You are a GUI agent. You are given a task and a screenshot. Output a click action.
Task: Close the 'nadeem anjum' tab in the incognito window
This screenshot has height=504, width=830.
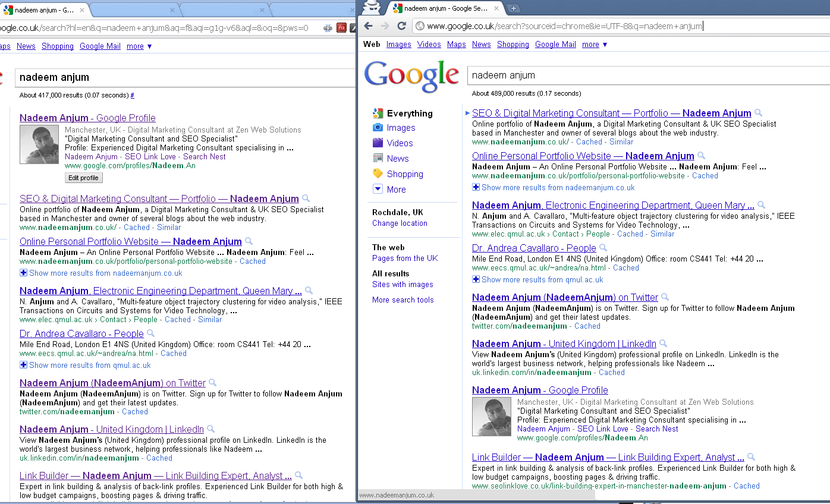tap(496, 9)
